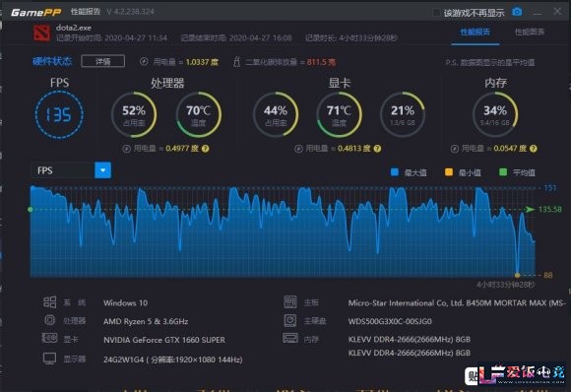Toggle the green 平均值 legend swatch

[503, 172]
